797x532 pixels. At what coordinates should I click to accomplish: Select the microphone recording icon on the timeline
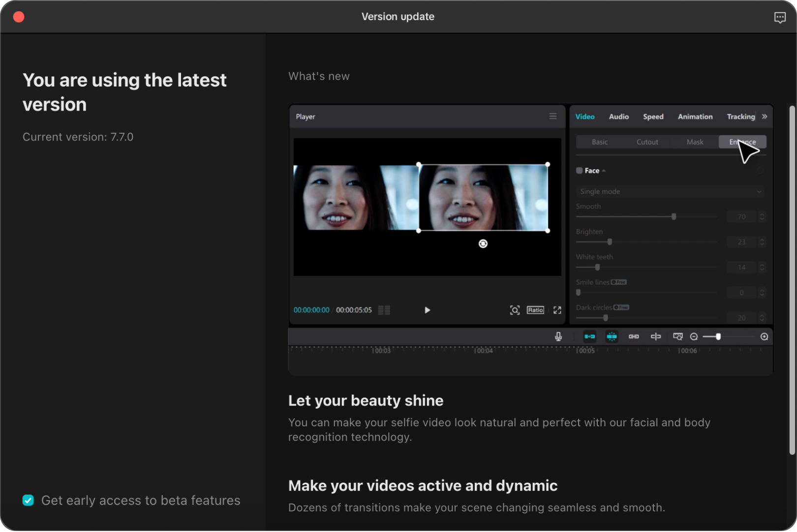[558, 336]
